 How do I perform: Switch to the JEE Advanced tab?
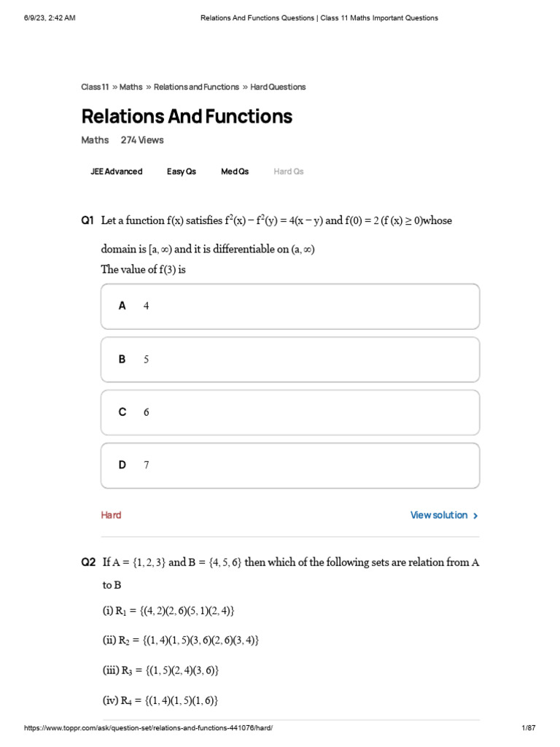pos(116,171)
